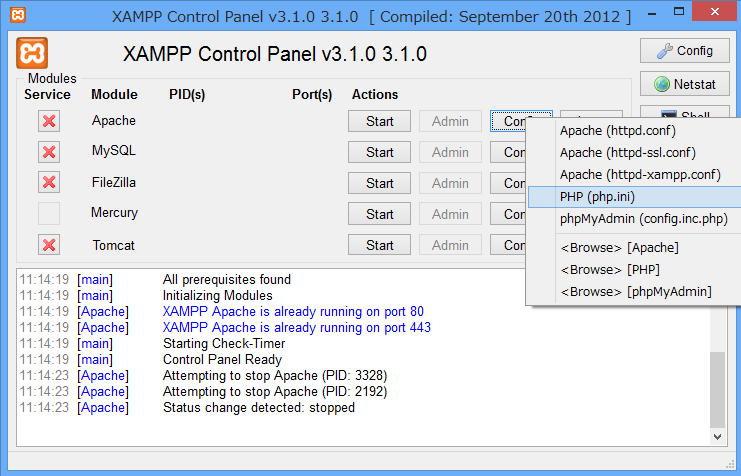Toggle the MySQL service install checkbox
The image size is (741, 476).
(49, 152)
